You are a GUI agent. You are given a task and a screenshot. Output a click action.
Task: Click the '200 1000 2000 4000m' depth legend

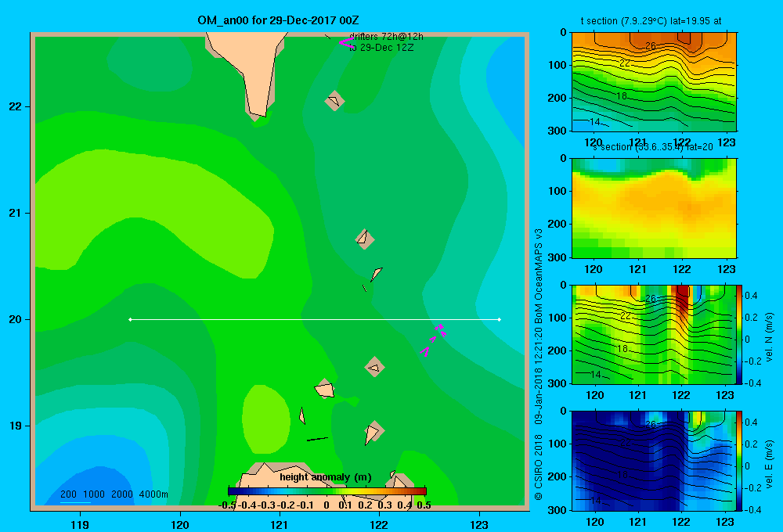pyautogui.click(x=114, y=494)
